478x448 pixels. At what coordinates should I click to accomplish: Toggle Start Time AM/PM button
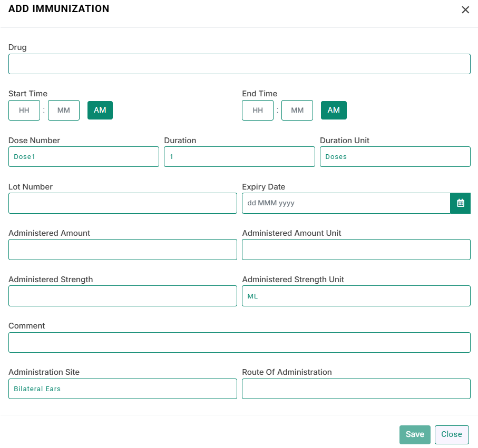[100, 110]
